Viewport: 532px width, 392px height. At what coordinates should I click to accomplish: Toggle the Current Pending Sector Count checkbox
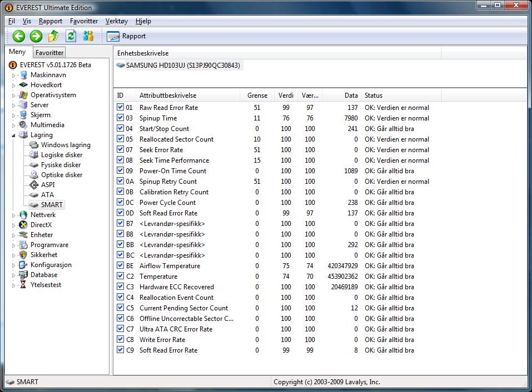(x=120, y=307)
